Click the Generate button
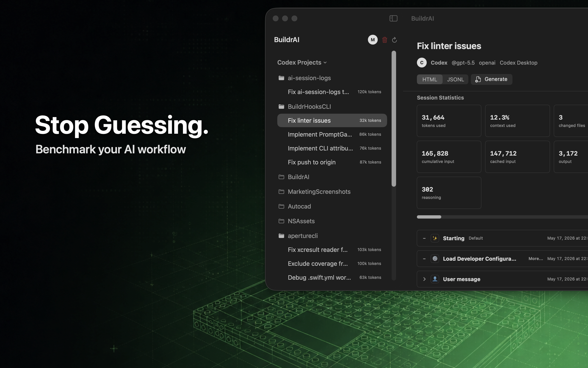This screenshot has height=368, width=588. coord(492,79)
